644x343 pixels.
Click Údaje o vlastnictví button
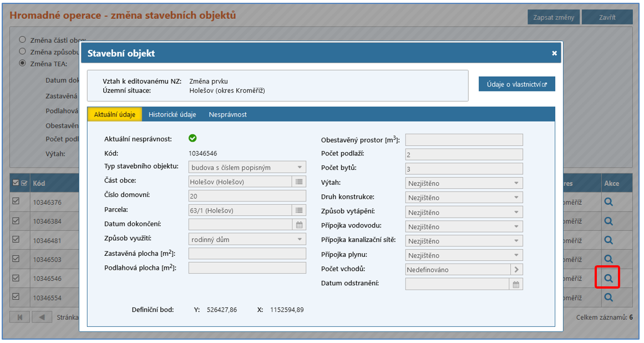coord(516,84)
